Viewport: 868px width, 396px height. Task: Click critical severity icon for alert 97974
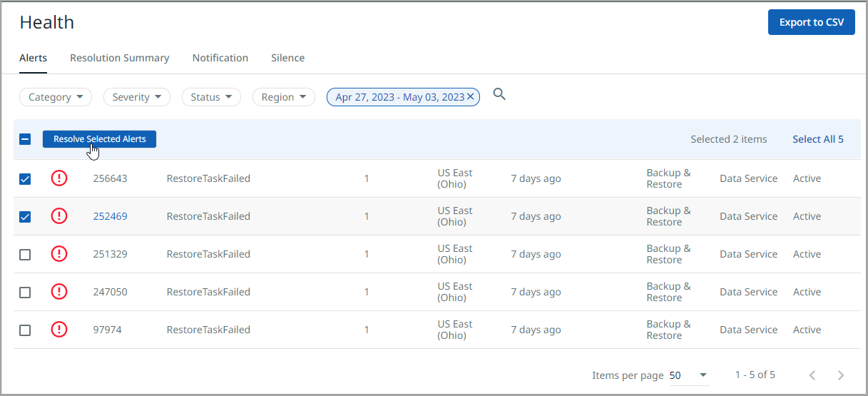pyautogui.click(x=59, y=330)
